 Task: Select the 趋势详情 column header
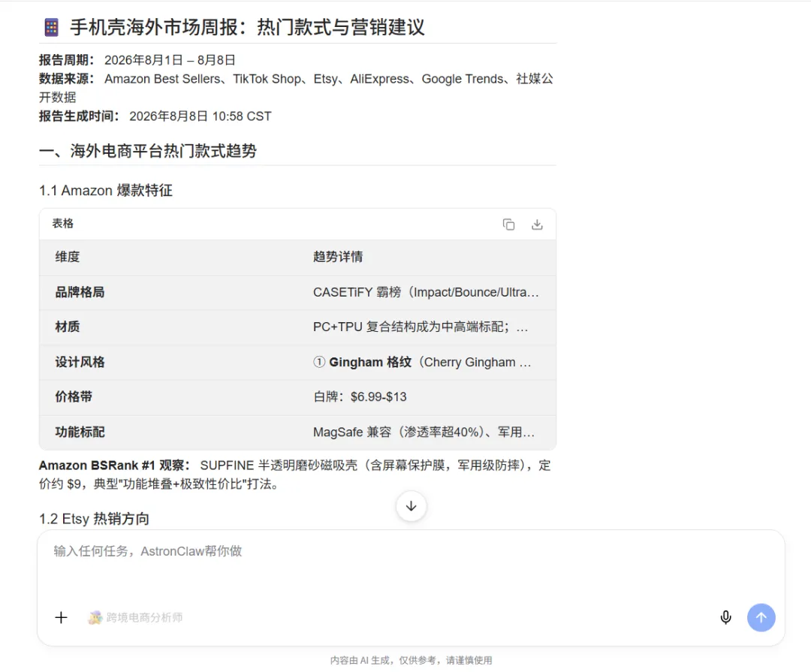(338, 257)
